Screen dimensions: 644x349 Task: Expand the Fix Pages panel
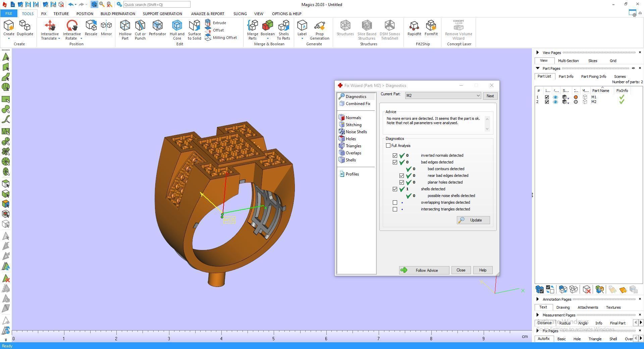click(538, 331)
